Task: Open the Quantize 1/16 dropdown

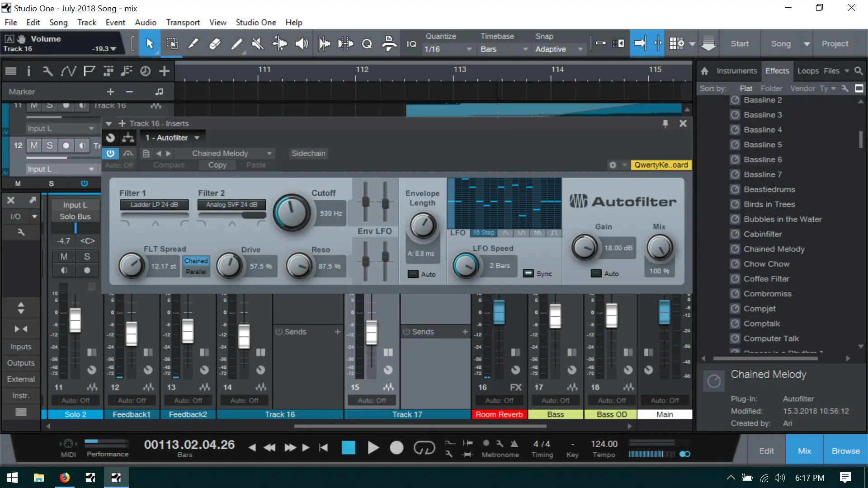Action: (x=448, y=49)
